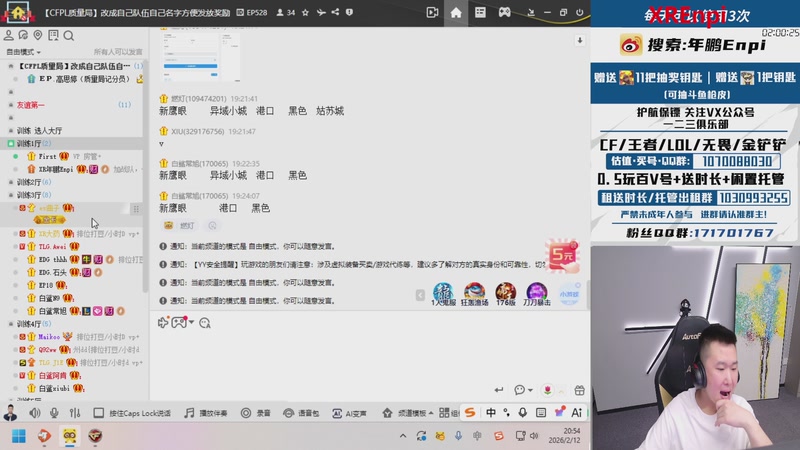The height and width of the screenshot is (450, 800).
Task: Open the 刀刀暴击 game icon
Action: point(537,294)
